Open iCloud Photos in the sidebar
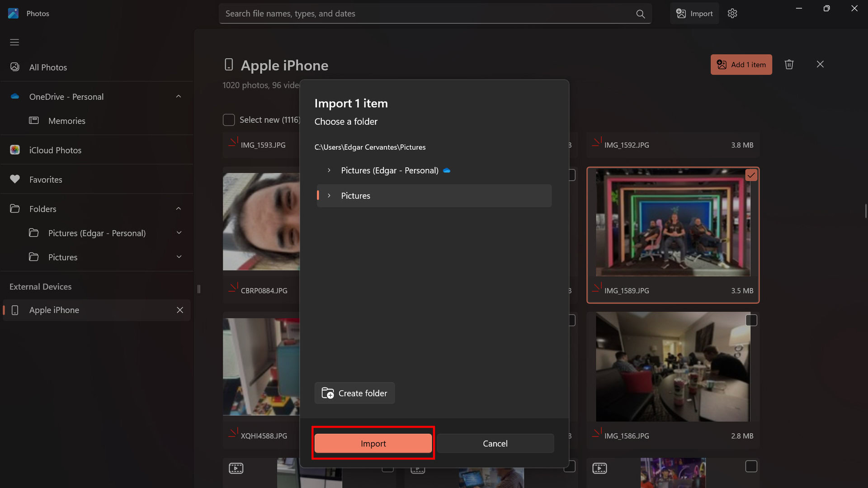The width and height of the screenshot is (868, 488). click(55, 150)
